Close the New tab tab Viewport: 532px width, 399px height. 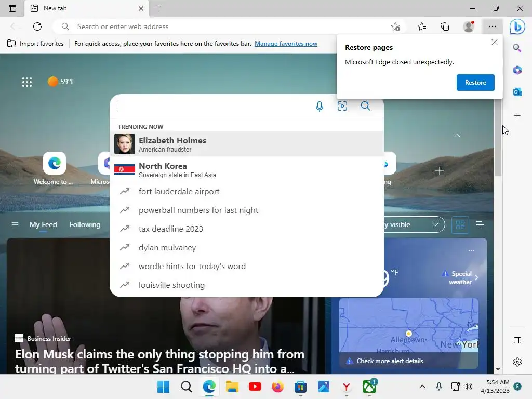coord(141,8)
